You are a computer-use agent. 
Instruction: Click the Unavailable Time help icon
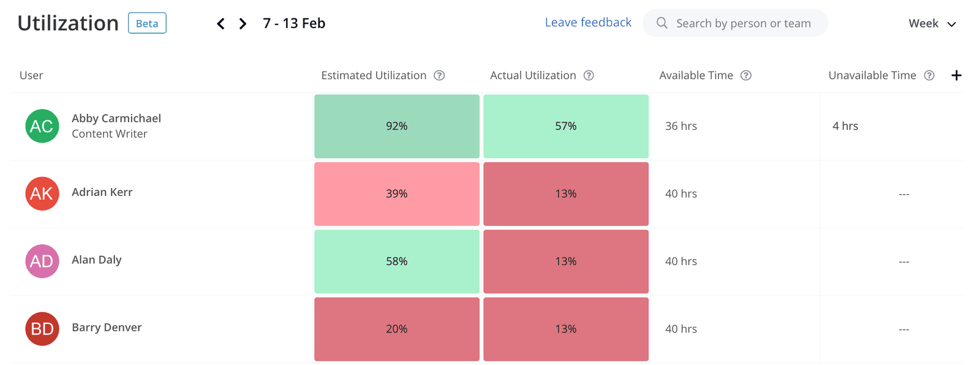coord(929,75)
